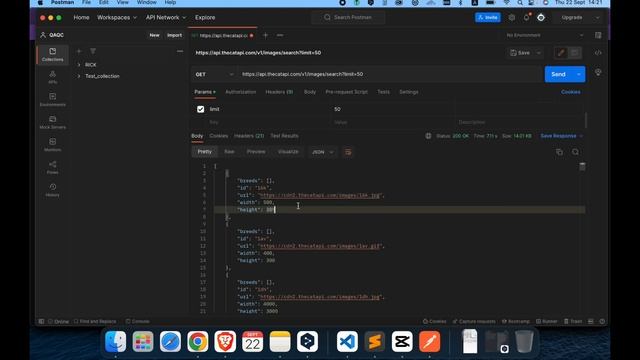Click the plus icon to create a collection

click(79, 51)
